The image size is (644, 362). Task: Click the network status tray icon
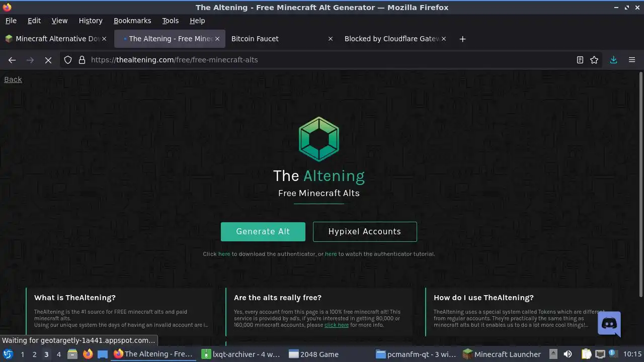[600, 354]
